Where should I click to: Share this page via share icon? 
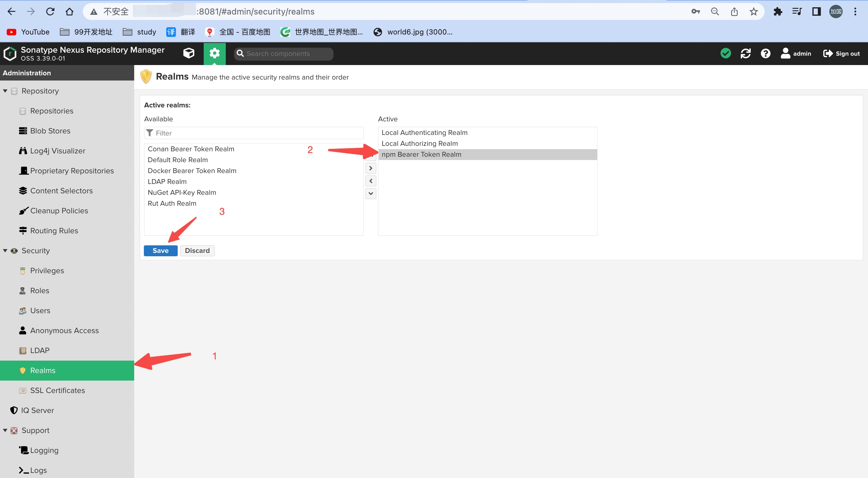click(x=734, y=11)
